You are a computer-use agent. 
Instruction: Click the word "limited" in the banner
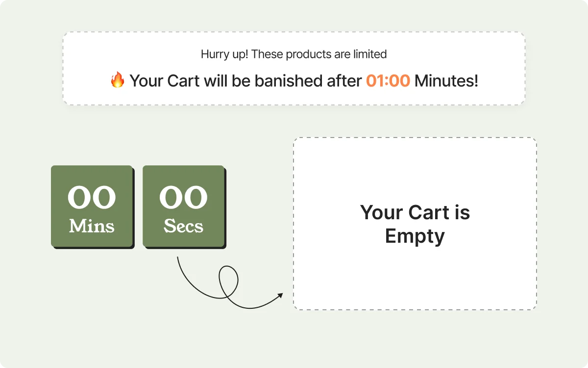coord(370,54)
